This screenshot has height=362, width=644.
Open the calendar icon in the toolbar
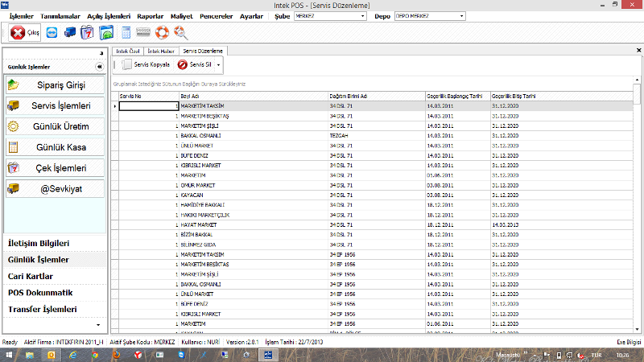click(x=86, y=33)
